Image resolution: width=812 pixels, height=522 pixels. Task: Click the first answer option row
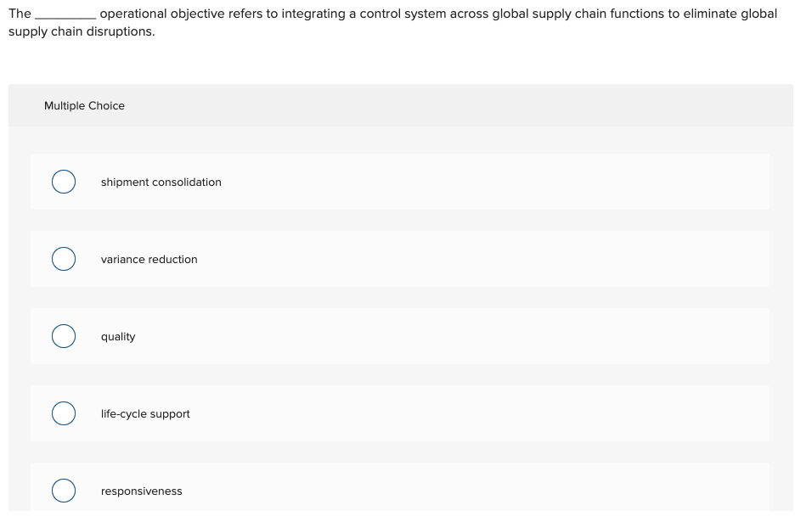pos(399,182)
